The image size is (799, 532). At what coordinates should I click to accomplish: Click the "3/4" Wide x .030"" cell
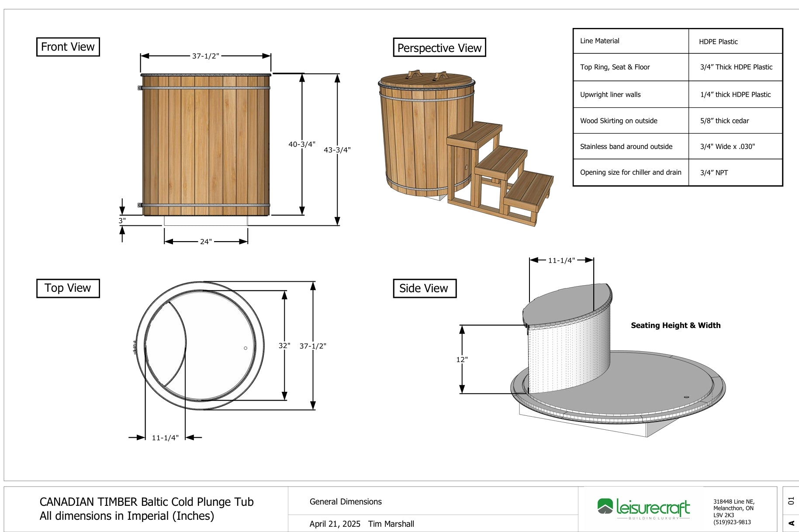click(x=735, y=146)
